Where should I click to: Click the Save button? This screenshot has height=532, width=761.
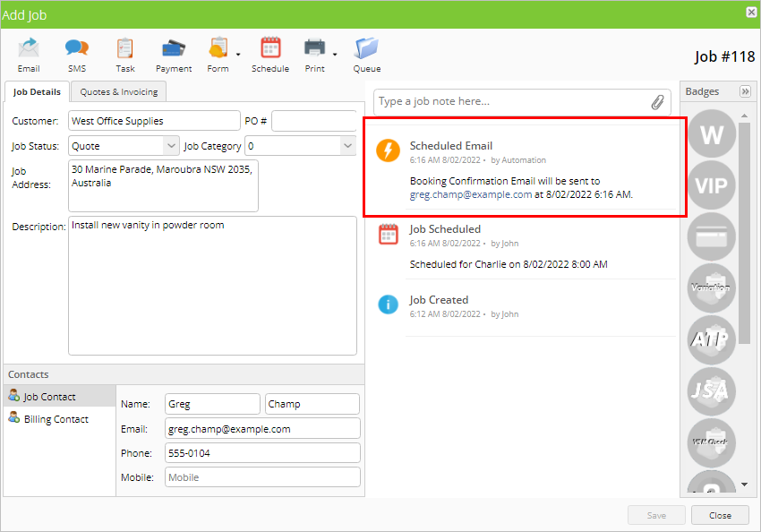pyautogui.click(x=656, y=516)
